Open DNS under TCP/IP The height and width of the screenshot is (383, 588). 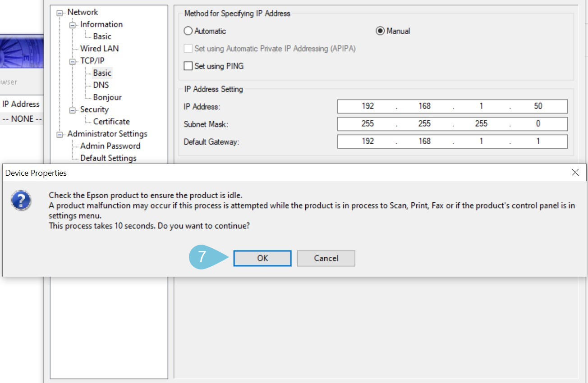101,85
